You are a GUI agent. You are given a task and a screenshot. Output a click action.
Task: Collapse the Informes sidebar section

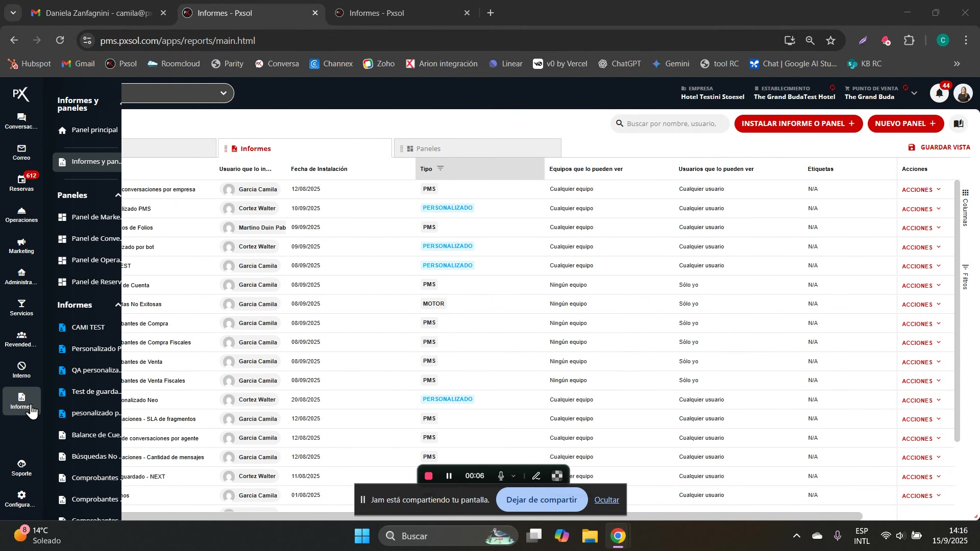coord(118,305)
